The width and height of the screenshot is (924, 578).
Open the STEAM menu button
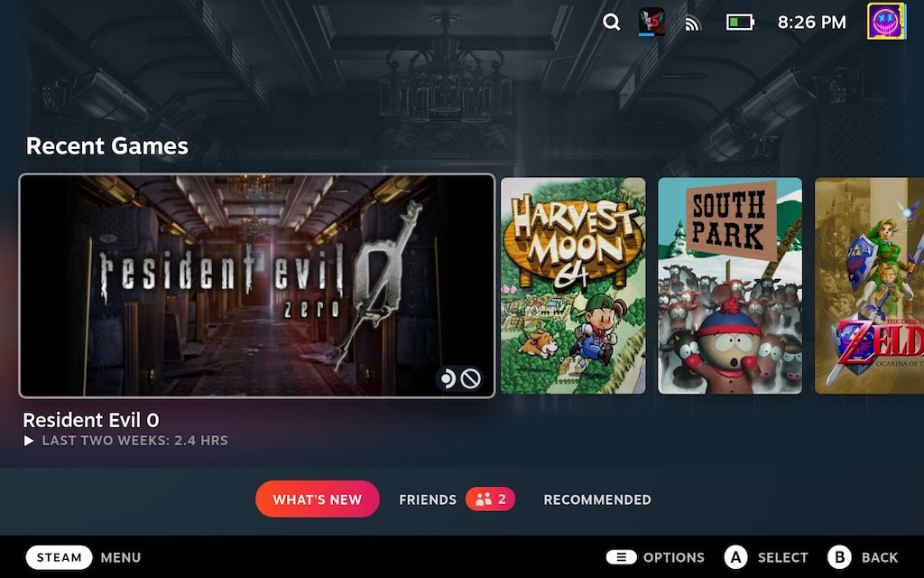(x=60, y=557)
